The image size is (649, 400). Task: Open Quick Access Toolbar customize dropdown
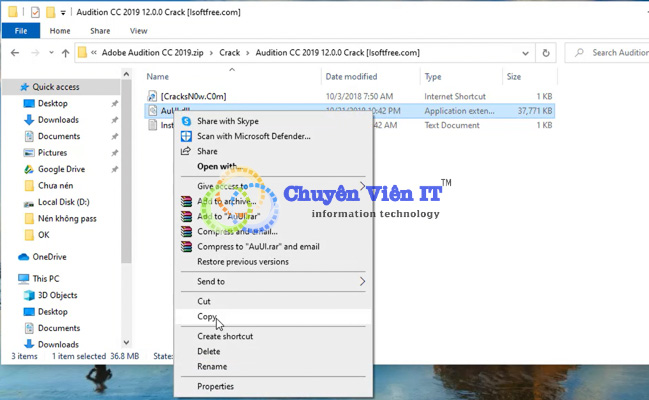click(63, 12)
